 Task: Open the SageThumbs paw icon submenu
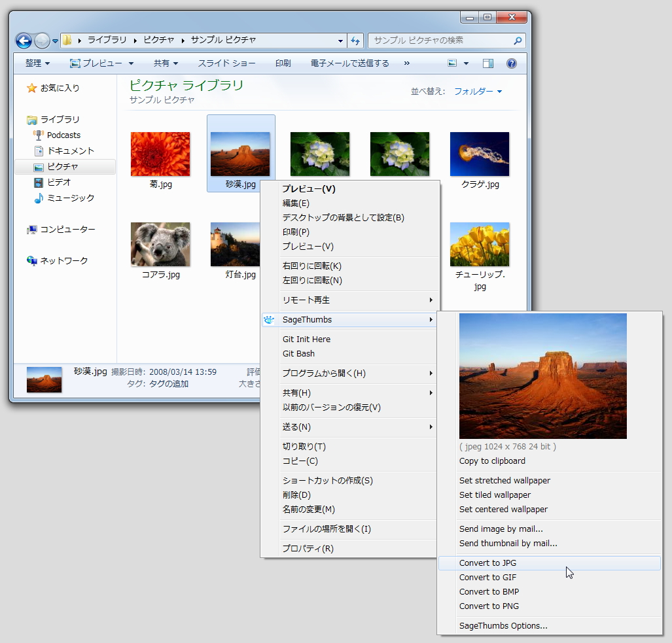(x=269, y=320)
